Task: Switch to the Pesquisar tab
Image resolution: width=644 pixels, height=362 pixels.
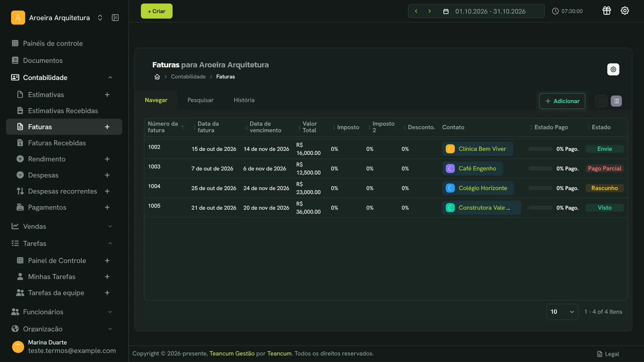Action: coord(200,100)
